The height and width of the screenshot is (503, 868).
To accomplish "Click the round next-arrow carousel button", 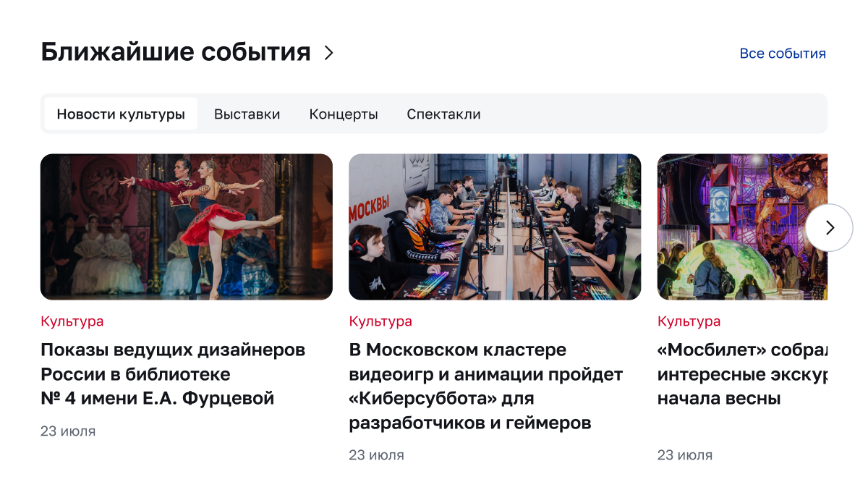I will pyautogui.click(x=830, y=228).
